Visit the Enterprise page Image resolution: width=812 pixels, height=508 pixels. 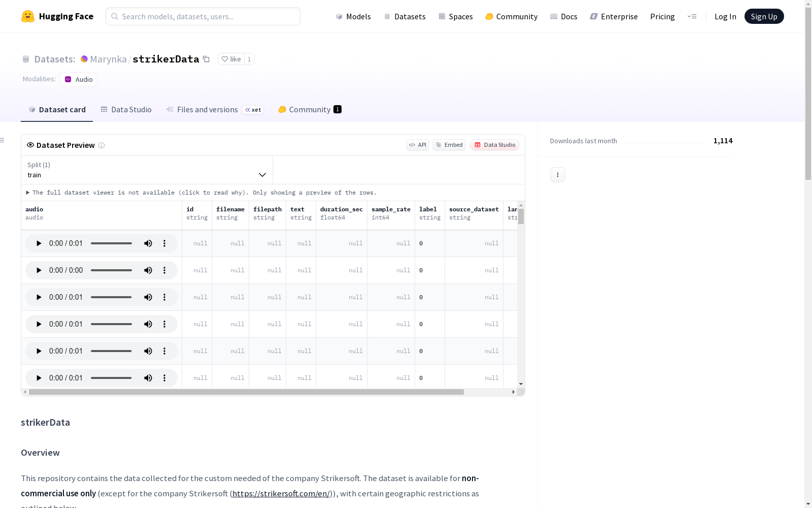[x=614, y=16]
